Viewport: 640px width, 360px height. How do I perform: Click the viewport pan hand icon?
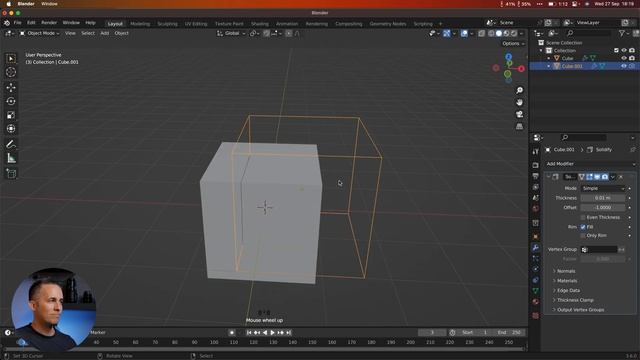click(519, 102)
